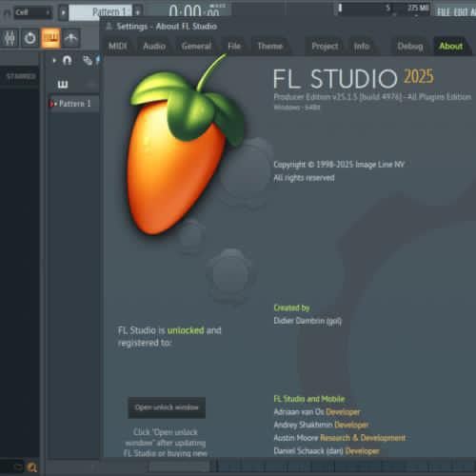The height and width of the screenshot is (476, 476).
Task: Switch to the Audio settings tab
Action: tap(154, 47)
